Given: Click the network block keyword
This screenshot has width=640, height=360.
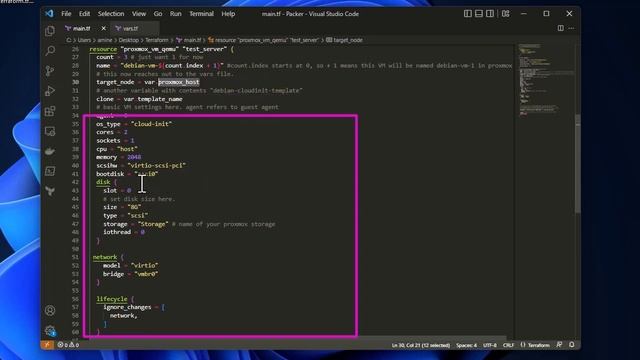Looking at the screenshot, I should coord(105,257).
